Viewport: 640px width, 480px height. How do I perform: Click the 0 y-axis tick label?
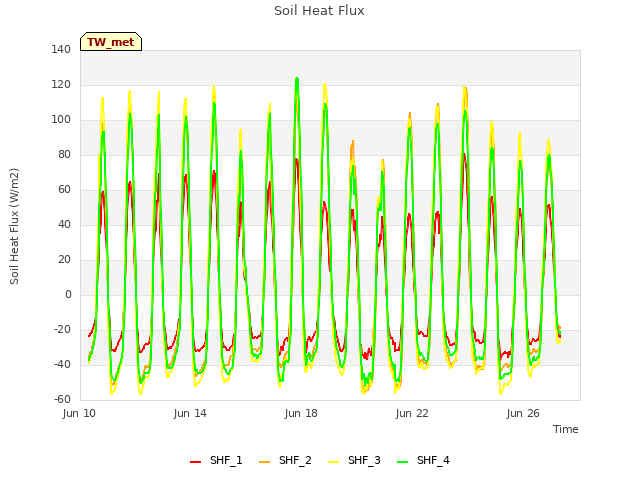coord(68,295)
